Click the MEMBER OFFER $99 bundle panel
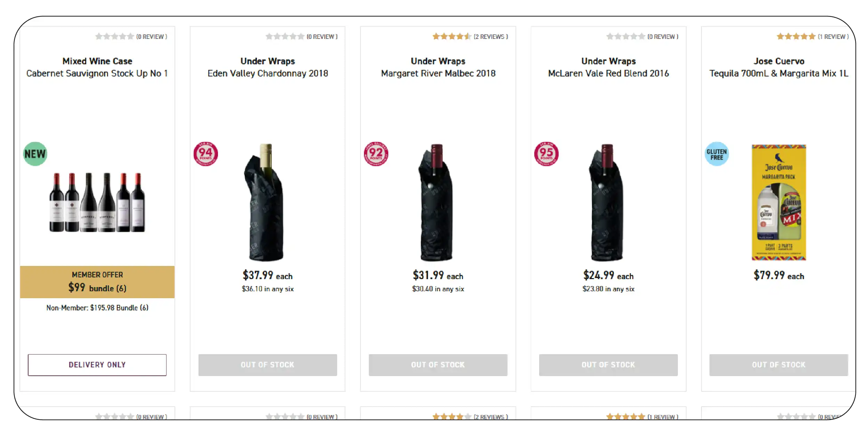Image resolution: width=868 pixels, height=431 pixels. click(x=97, y=282)
